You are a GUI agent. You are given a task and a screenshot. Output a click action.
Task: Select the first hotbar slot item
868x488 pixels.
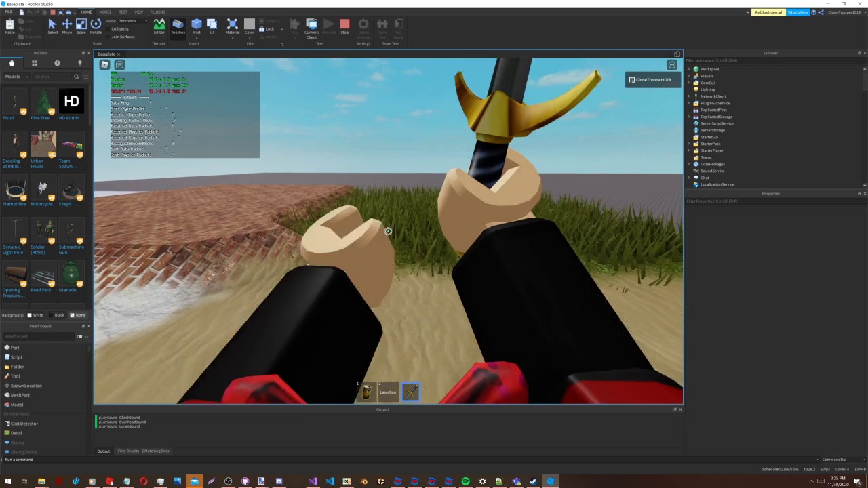tap(367, 391)
